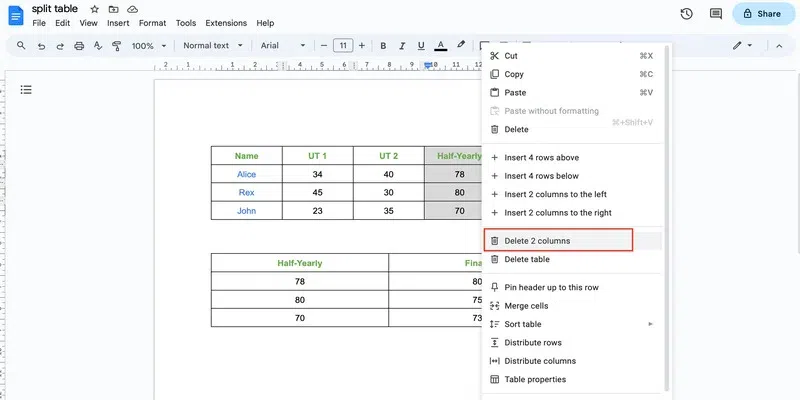Print the document

pyautogui.click(x=79, y=46)
